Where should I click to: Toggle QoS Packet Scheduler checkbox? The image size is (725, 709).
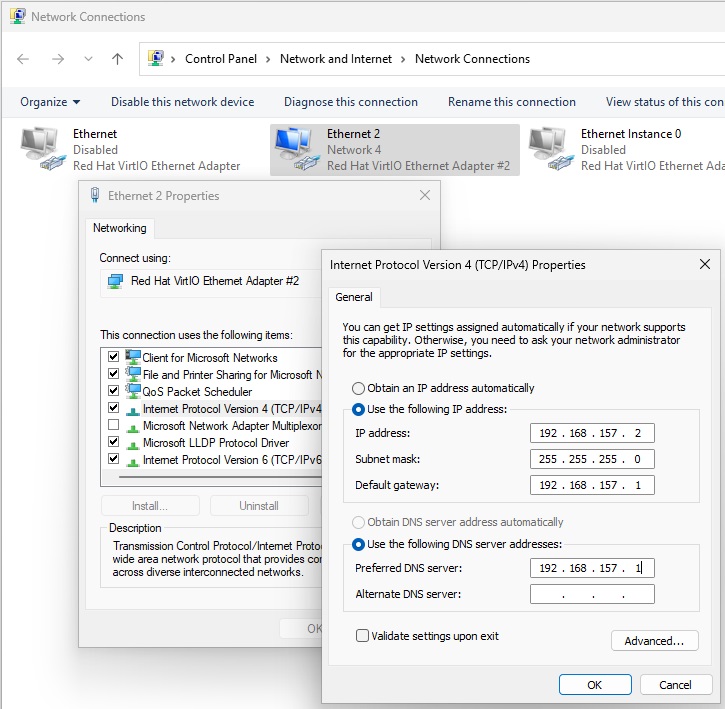113,391
